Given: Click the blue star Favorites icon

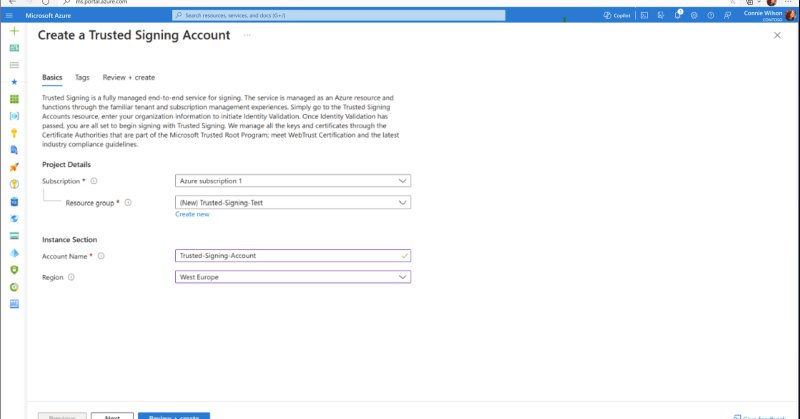Looking at the screenshot, I should click(x=14, y=82).
